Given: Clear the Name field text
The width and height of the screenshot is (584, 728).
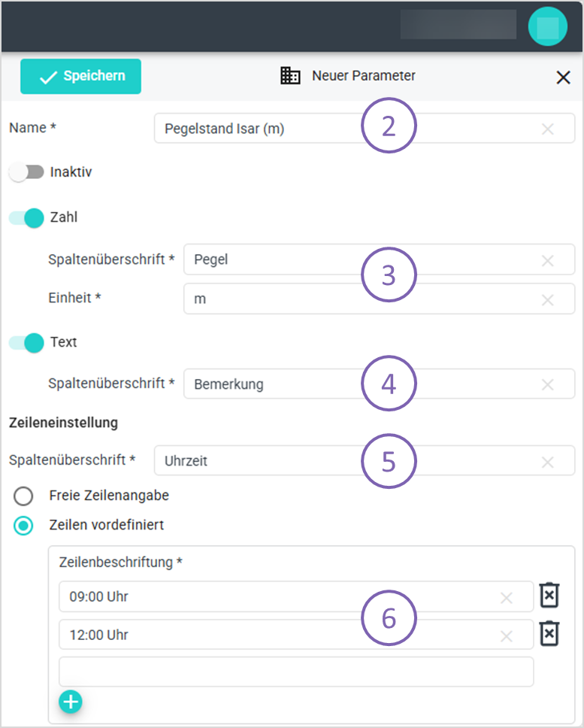Looking at the screenshot, I should tap(548, 129).
